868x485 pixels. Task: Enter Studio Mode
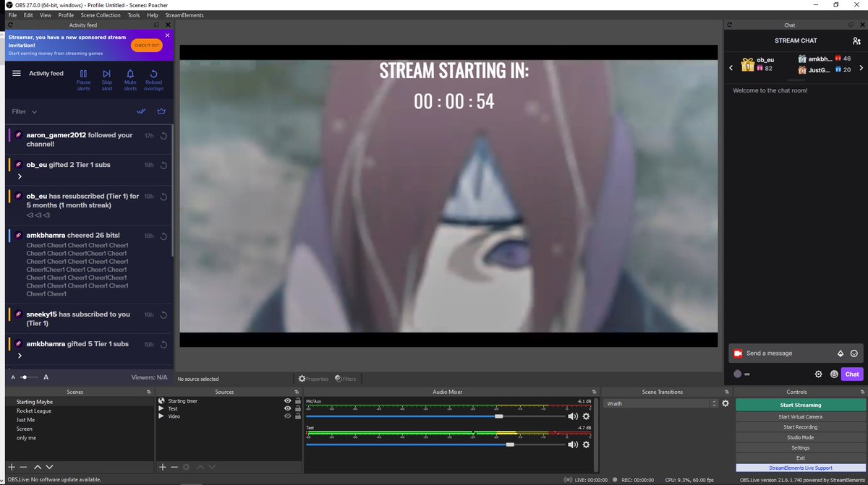(x=800, y=437)
